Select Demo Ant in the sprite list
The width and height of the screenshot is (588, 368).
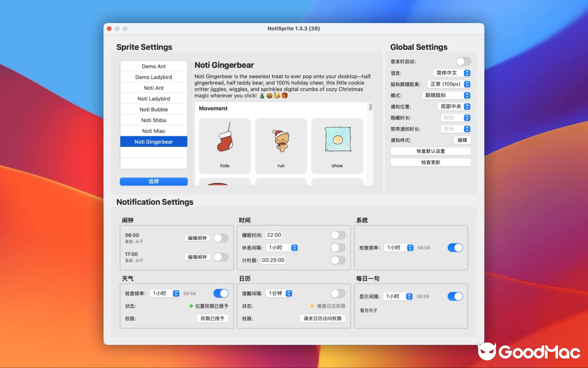click(x=153, y=66)
